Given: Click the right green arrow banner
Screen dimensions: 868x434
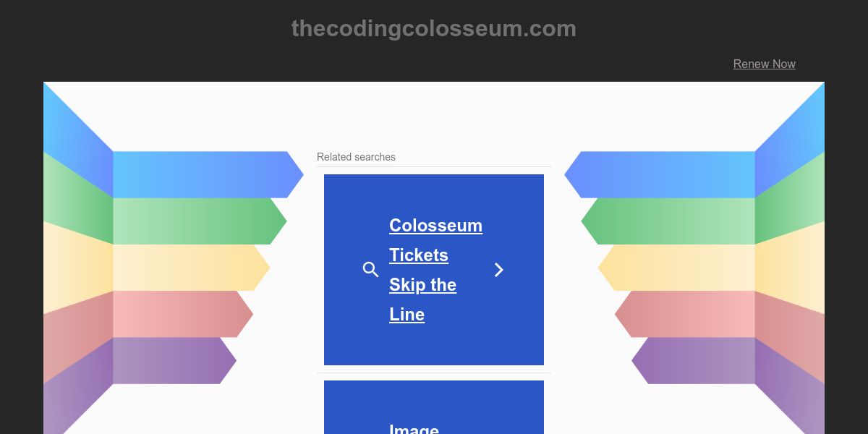Looking at the screenshot, I should pyautogui.click(x=673, y=221).
